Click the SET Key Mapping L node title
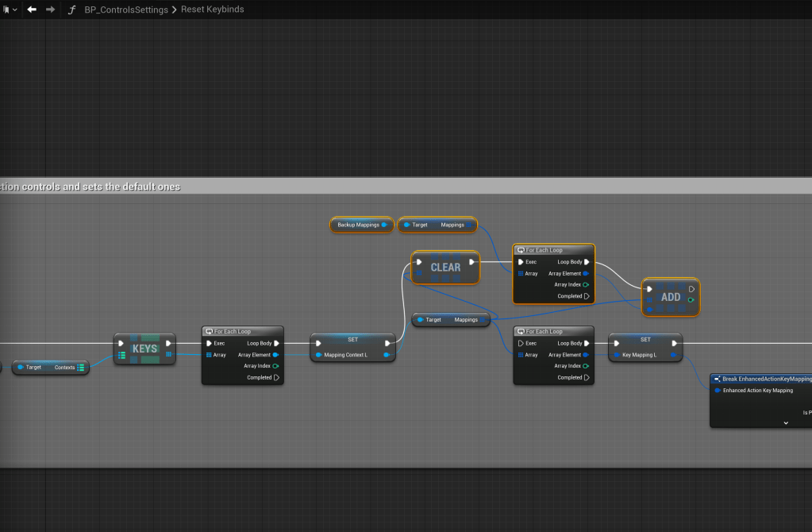Screen dimensions: 812x532 [645, 340]
